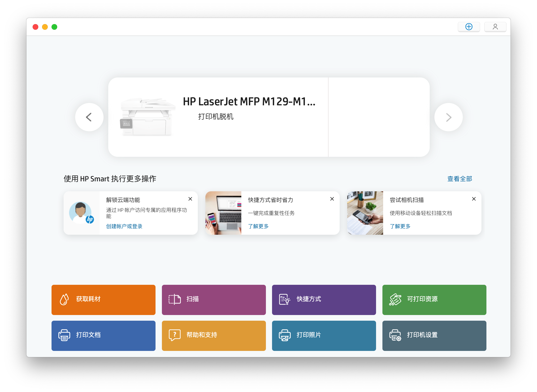Go to next printer with right arrow
The height and width of the screenshot is (392, 537).
pos(448,117)
